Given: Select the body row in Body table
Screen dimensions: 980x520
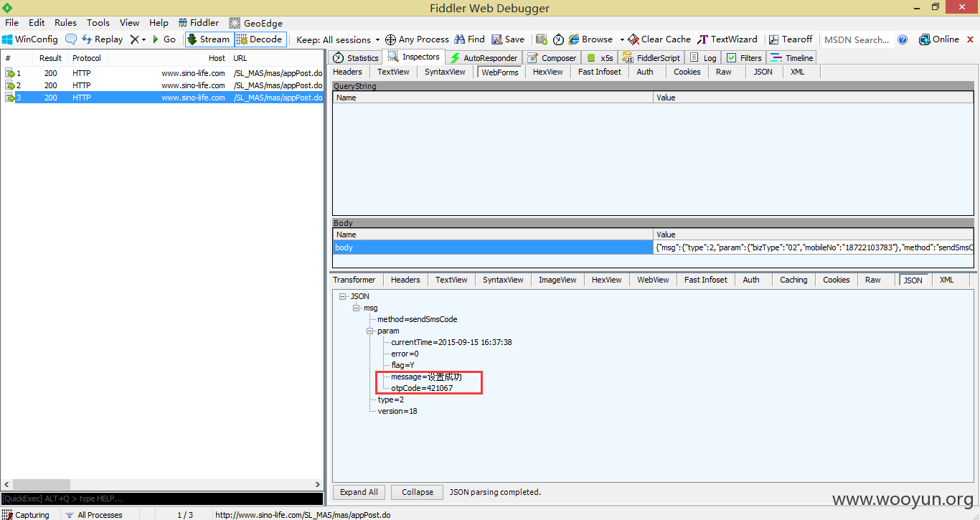Looking at the screenshot, I should click(x=653, y=247).
